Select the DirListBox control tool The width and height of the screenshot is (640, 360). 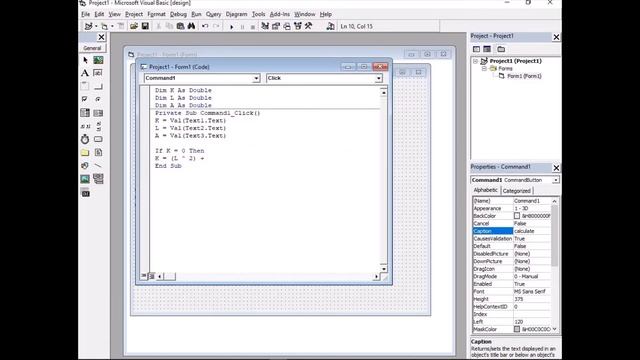coord(85,153)
